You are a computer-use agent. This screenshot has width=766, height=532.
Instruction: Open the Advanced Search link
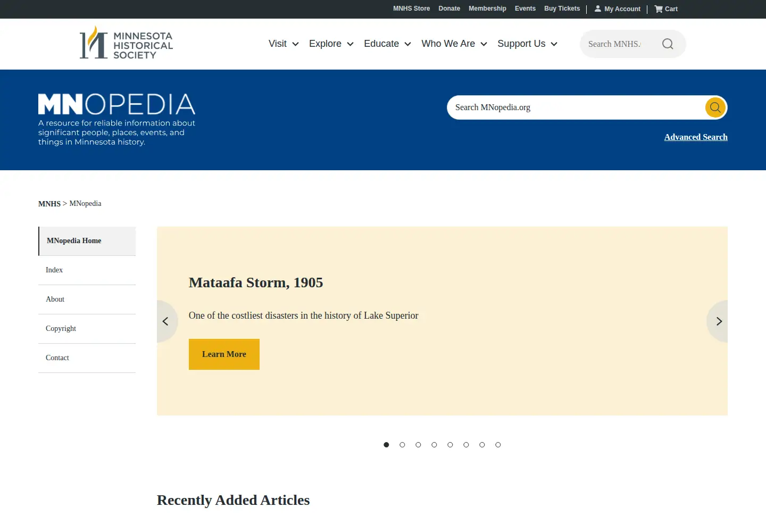coord(696,137)
